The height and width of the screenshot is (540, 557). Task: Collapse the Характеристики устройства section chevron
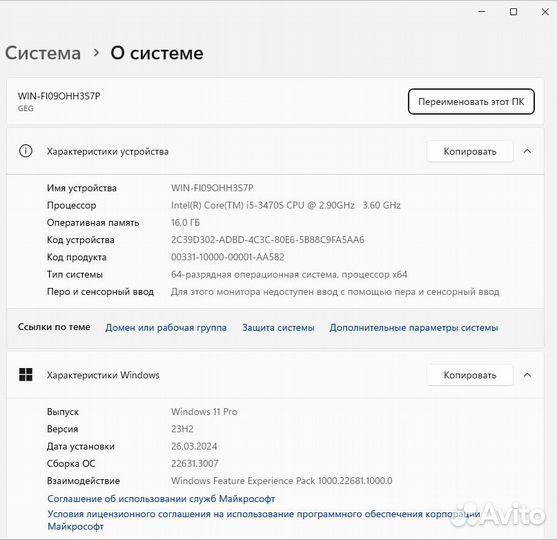[x=528, y=151]
